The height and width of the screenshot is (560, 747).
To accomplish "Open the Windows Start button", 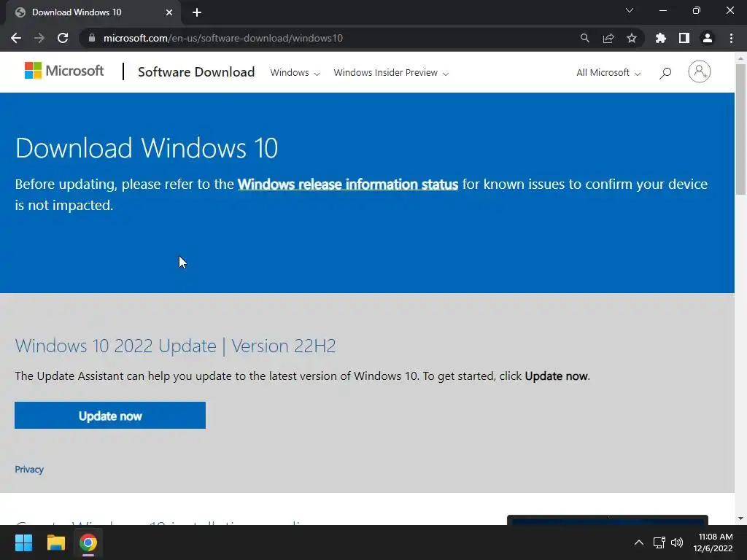I will click(23, 542).
